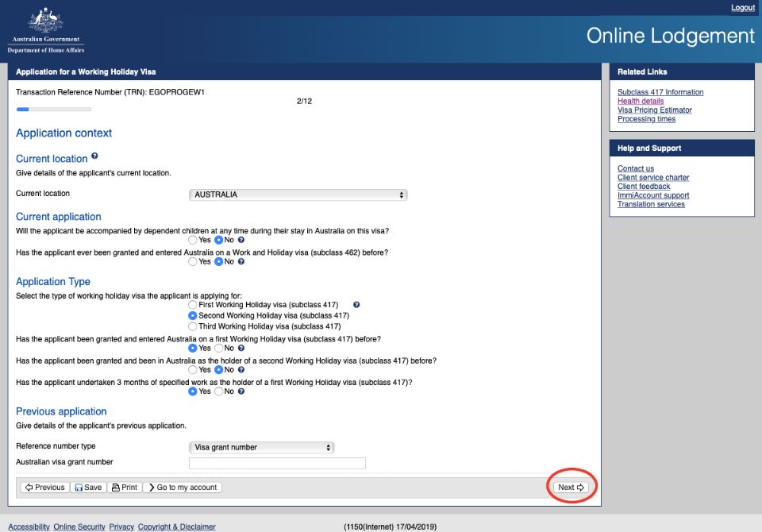Open Online Security footer link
This screenshot has height=532, width=762.
click(79, 526)
